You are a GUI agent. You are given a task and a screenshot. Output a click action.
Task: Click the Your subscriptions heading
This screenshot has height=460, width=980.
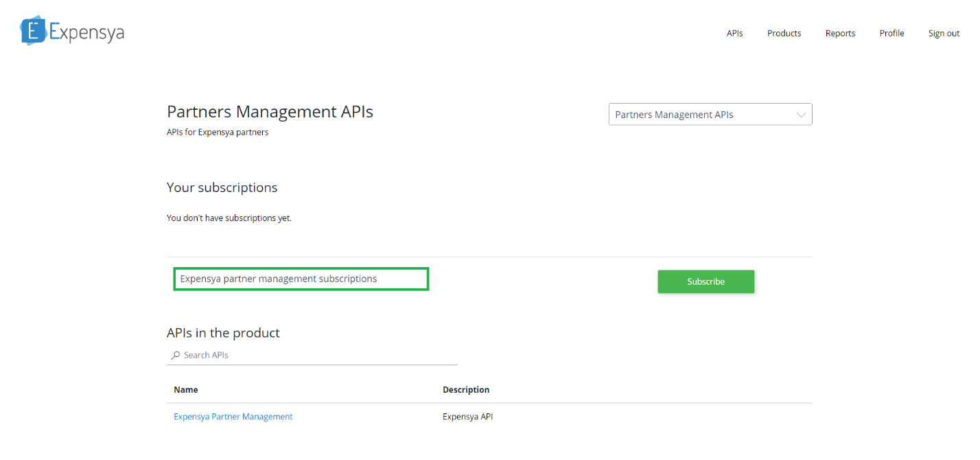(222, 187)
